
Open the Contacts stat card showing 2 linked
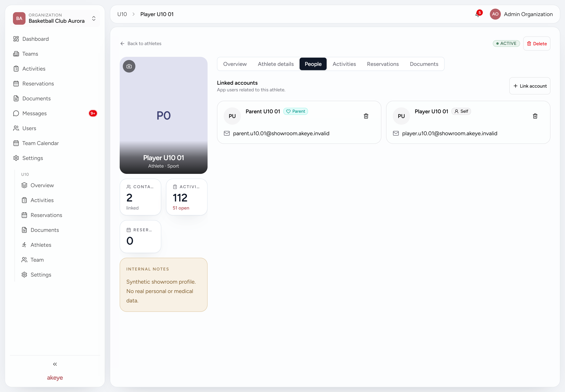coord(140,197)
